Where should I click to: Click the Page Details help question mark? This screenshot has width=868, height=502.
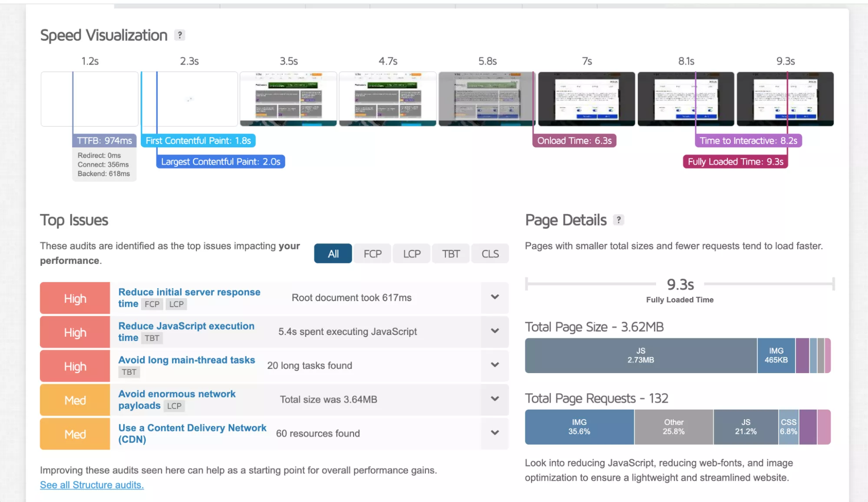[618, 220]
